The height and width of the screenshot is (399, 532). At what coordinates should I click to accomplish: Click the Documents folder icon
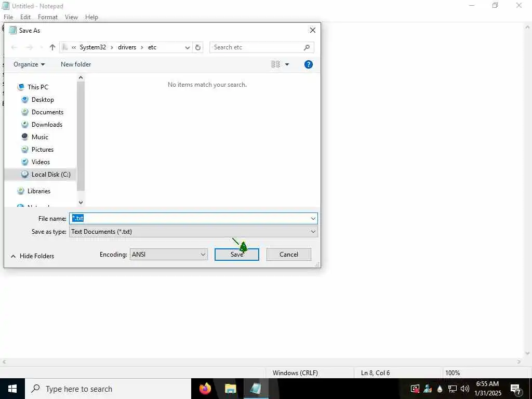click(25, 112)
